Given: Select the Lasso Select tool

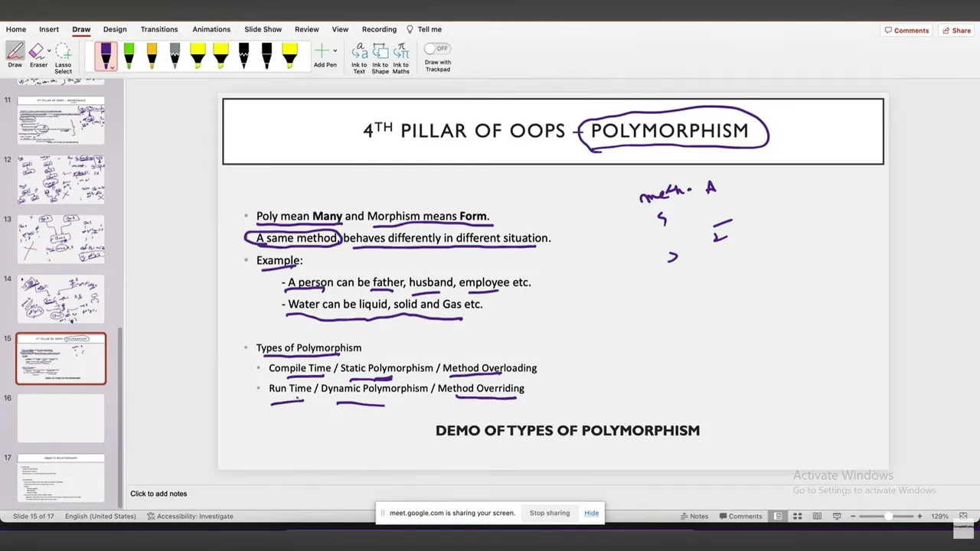Looking at the screenshot, I should [63, 57].
